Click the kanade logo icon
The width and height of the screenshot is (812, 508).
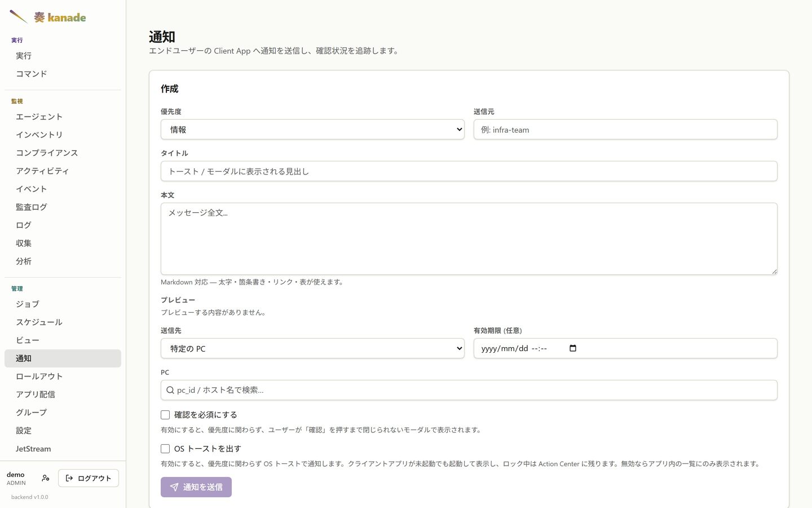(19, 17)
